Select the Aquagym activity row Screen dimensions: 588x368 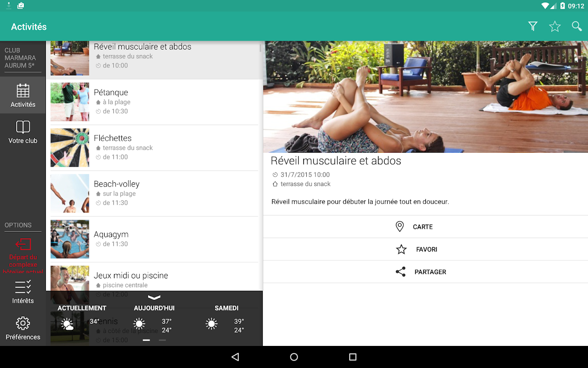(x=154, y=239)
